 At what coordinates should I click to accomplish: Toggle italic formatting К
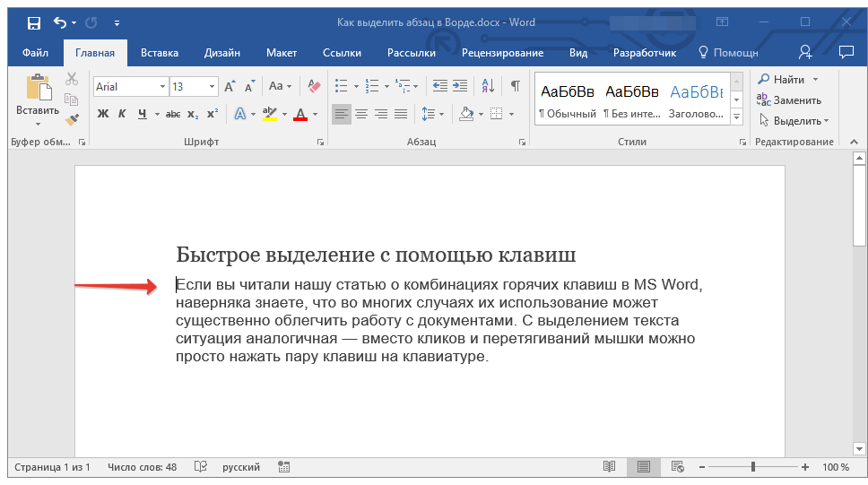point(123,114)
